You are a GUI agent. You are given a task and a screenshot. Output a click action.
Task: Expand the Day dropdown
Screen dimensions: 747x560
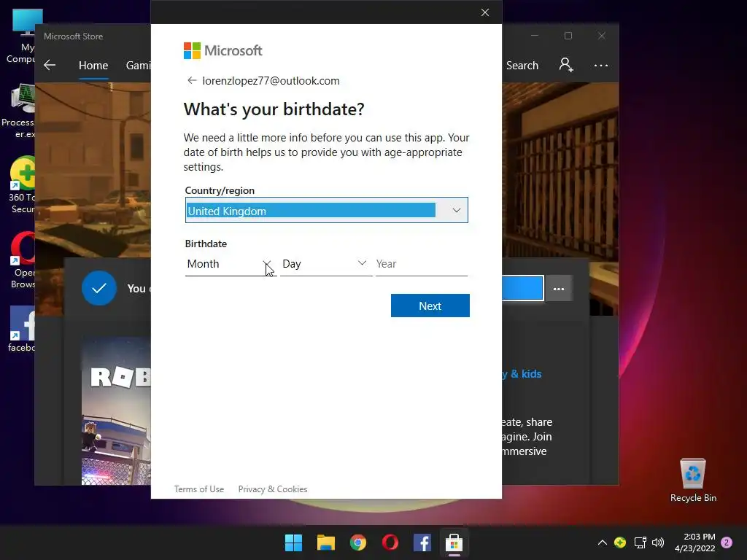tap(326, 264)
